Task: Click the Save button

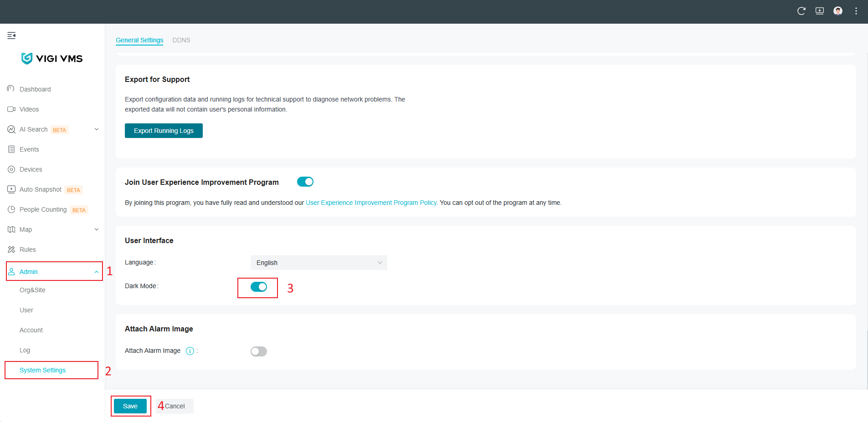Action: pos(130,406)
